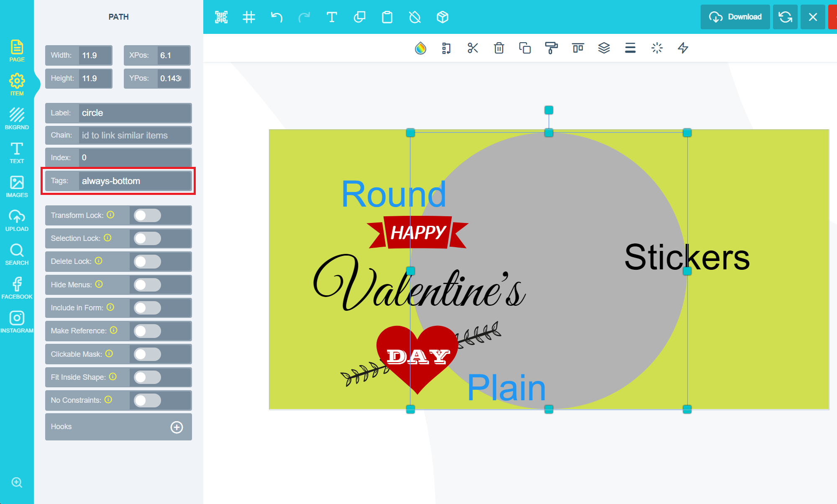Click the paint roller style icon

(551, 48)
